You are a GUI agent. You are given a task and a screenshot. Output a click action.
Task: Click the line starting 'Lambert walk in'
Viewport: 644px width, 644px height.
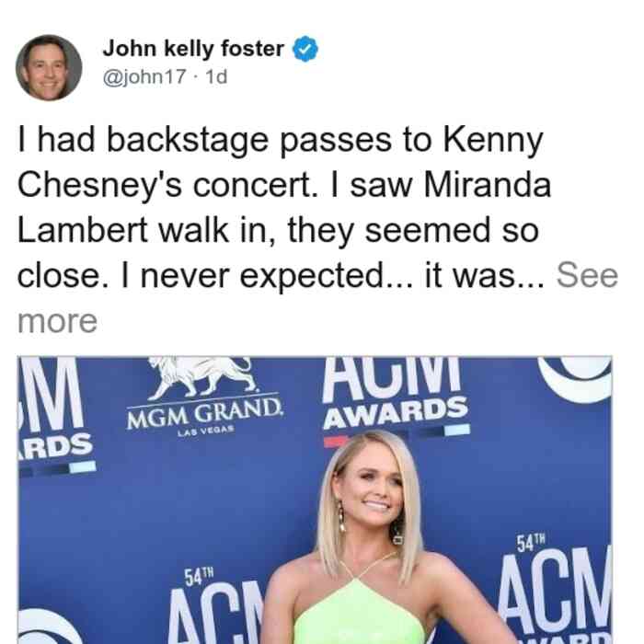click(278, 230)
